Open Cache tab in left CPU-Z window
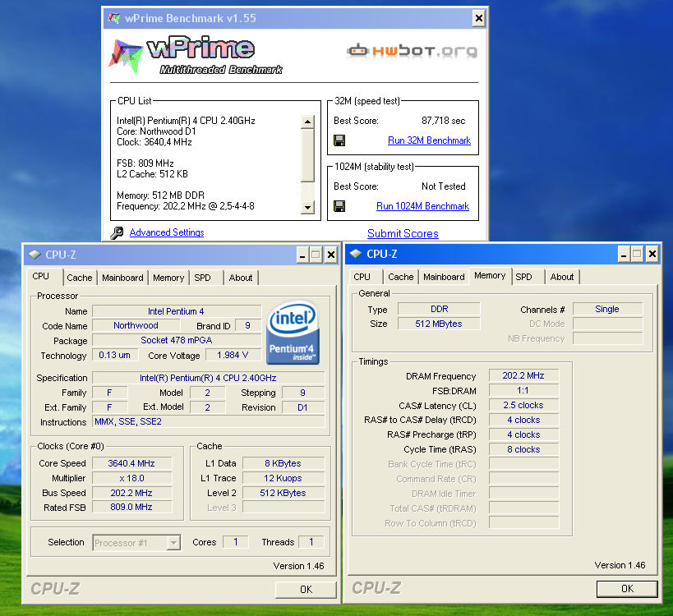 80,278
